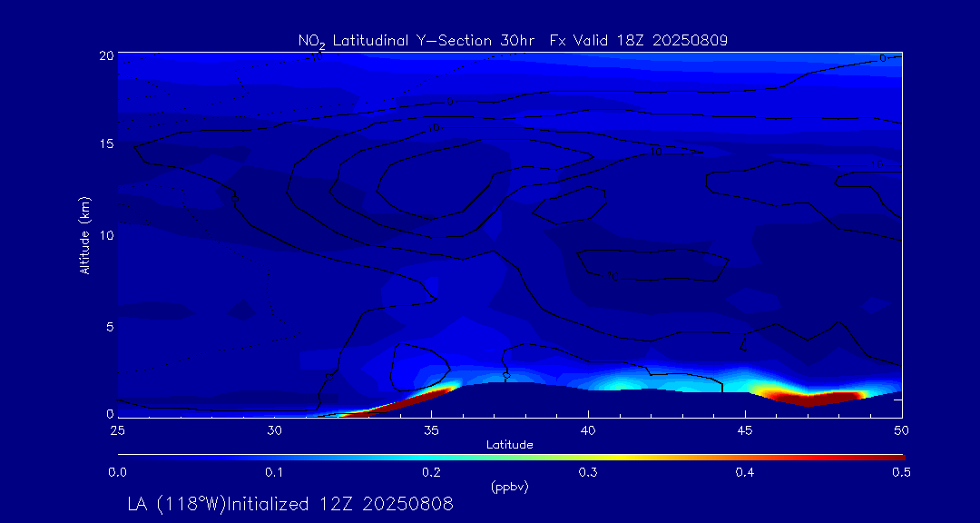Click the altitude tick label "20"
The image size is (980, 523).
(x=106, y=54)
